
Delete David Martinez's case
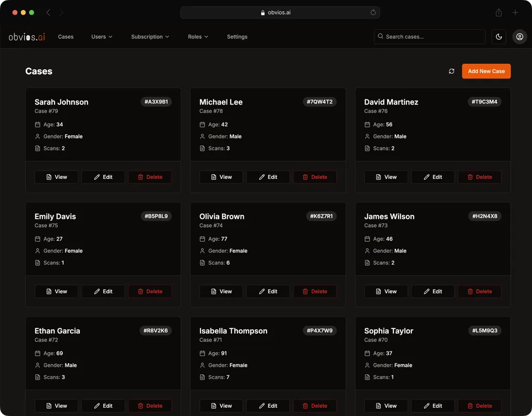[x=479, y=177]
